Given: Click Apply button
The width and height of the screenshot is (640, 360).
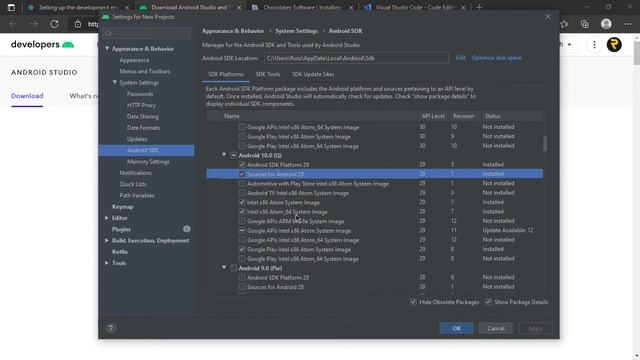Looking at the screenshot, I should coord(535,328).
